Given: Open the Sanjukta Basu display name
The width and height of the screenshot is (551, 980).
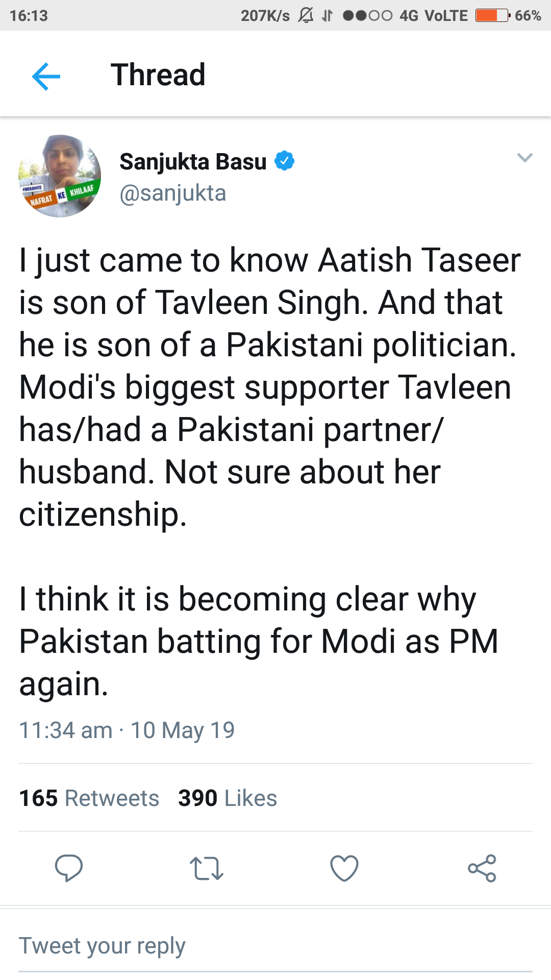Looking at the screenshot, I should (x=193, y=162).
